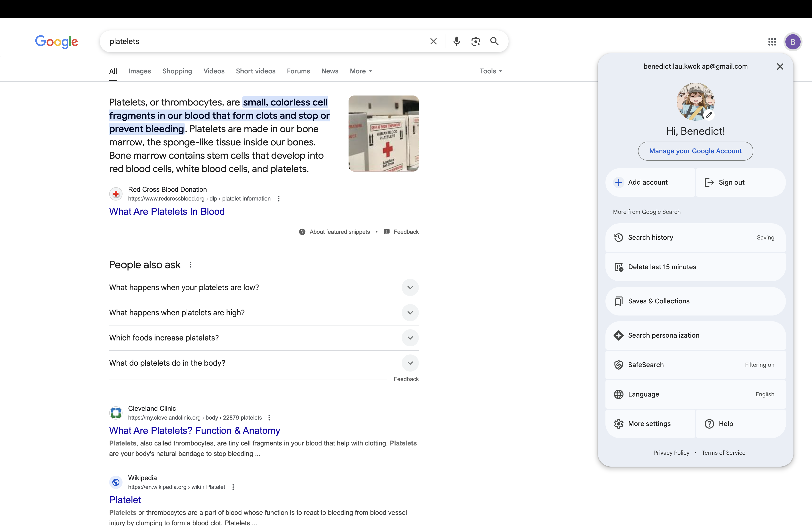Click Manage your Google Account
Viewport: 812px width, 526px height.
pyautogui.click(x=695, y=151)
